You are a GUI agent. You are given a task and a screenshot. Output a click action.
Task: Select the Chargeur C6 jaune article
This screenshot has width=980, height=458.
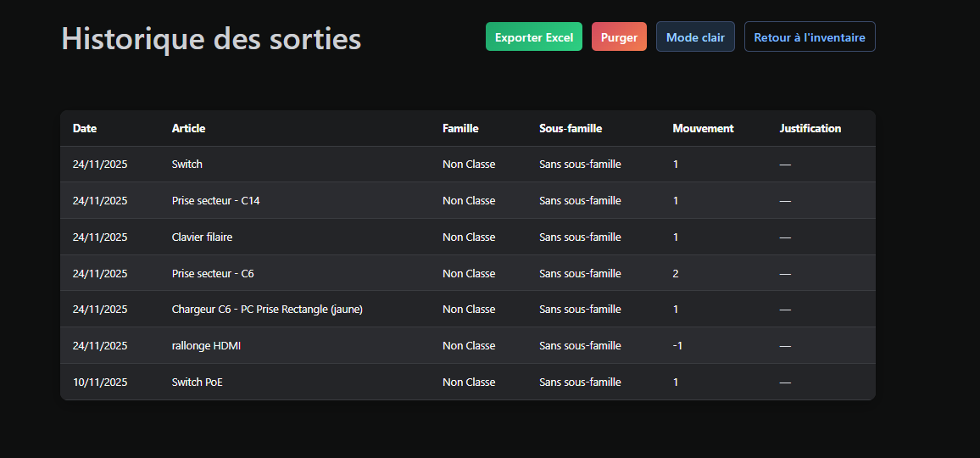pyautogui.click(x=267, y=310)
